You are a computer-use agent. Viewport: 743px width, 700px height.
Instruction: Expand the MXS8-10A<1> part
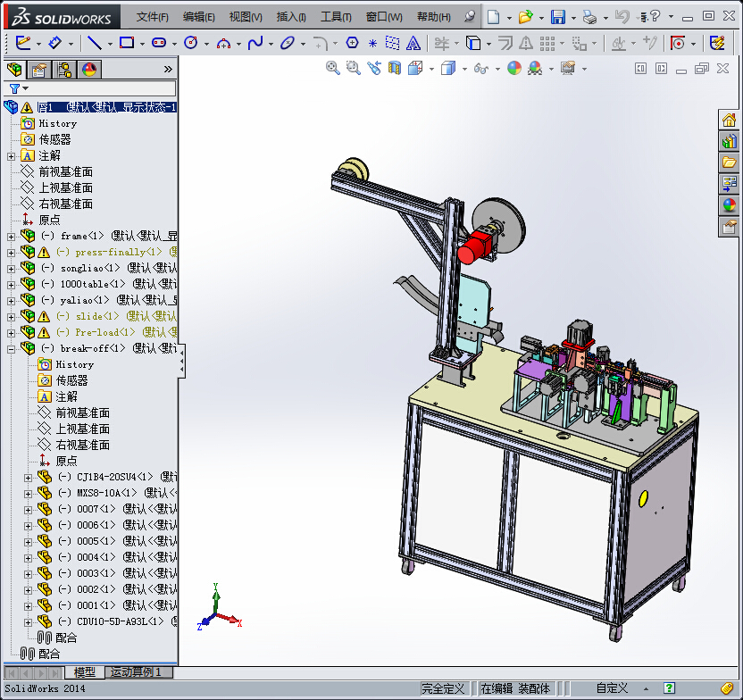point(29,494)
